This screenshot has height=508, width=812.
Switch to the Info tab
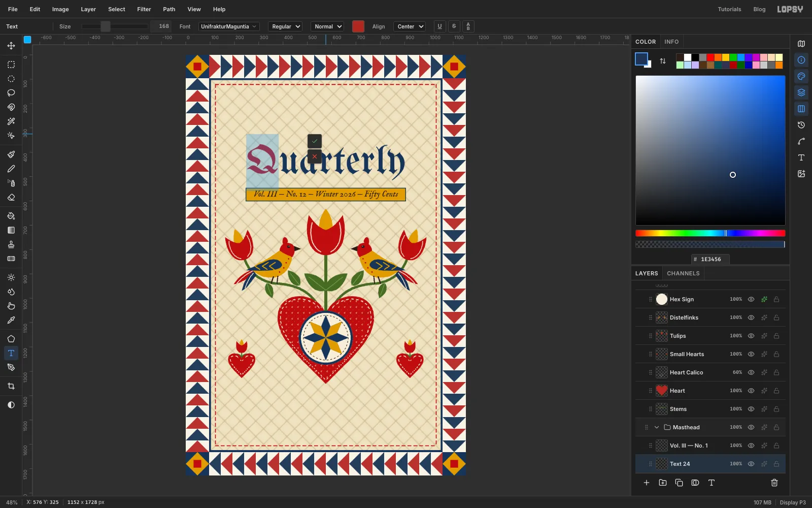coord(671,42)
